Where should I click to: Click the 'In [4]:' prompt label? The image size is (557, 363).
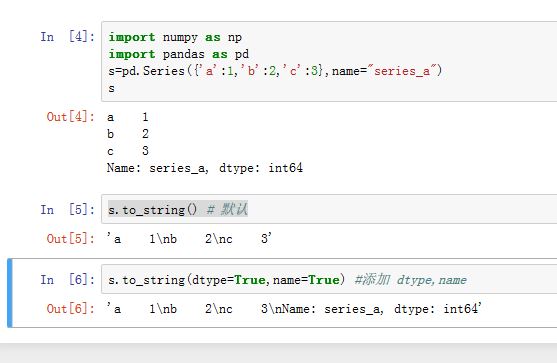point(67,37)
